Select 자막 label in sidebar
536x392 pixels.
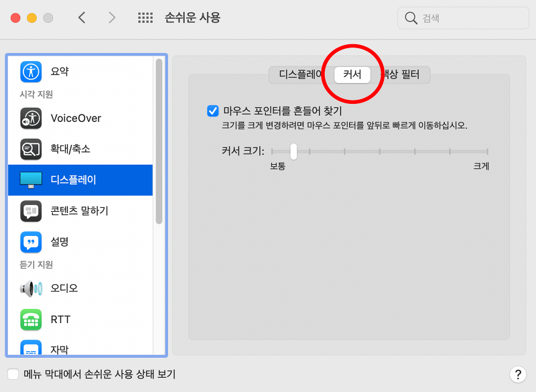tap(60, 350)
